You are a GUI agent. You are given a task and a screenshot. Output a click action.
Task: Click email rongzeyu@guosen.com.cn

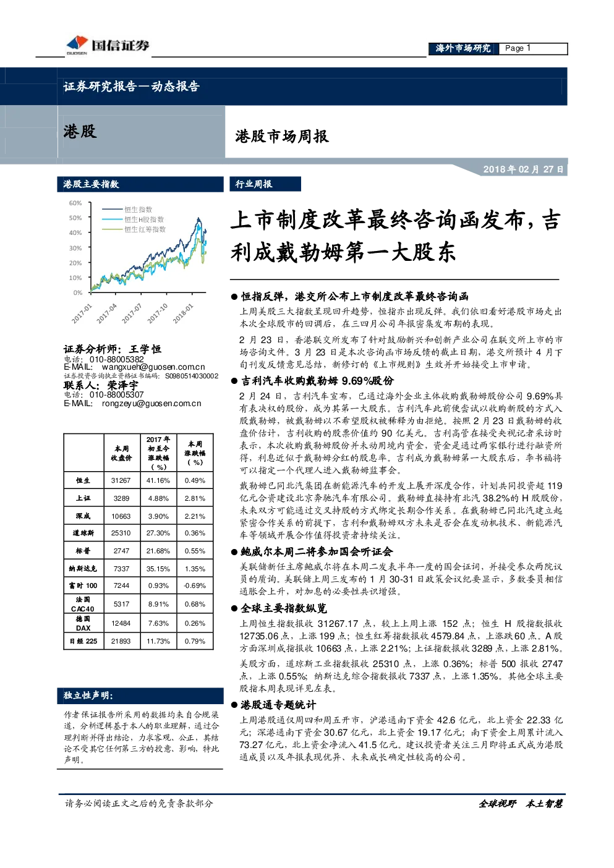(151, 404)
